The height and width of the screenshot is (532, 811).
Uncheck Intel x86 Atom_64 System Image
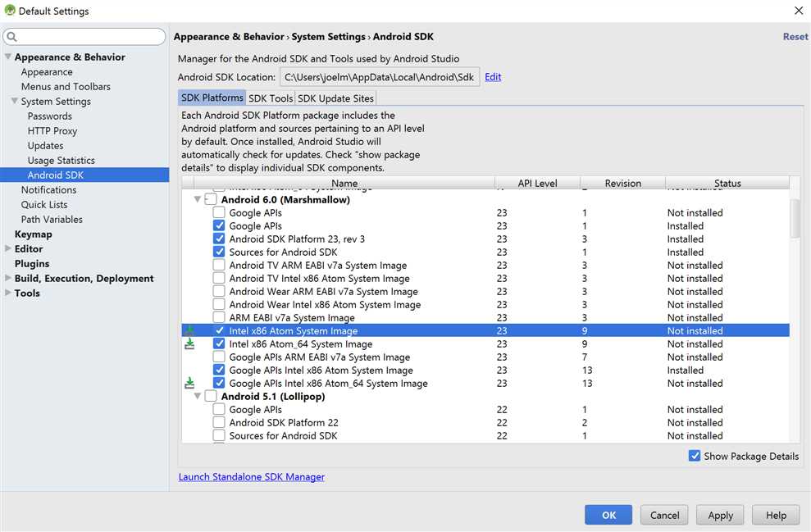pyautogui.click(x=219, y=343)
